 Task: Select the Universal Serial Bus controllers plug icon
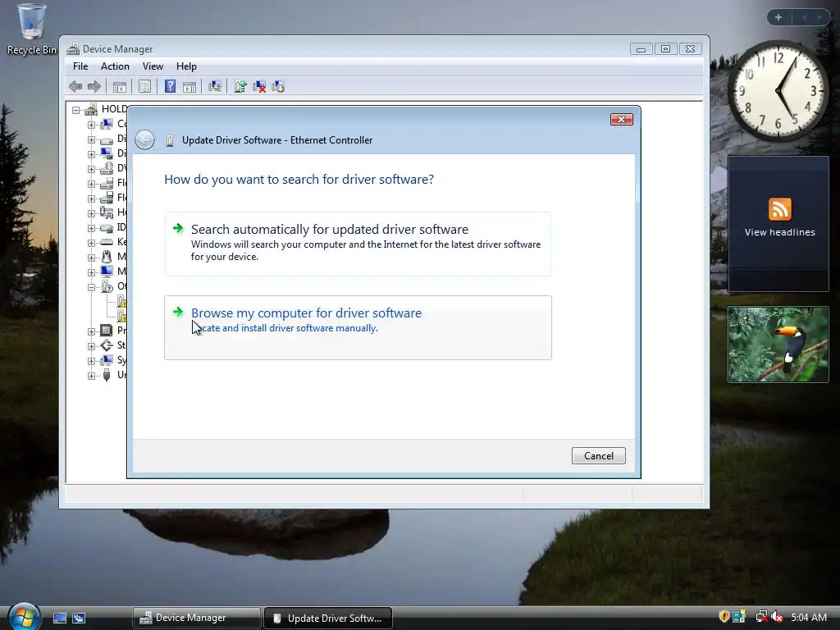(107, 375)
